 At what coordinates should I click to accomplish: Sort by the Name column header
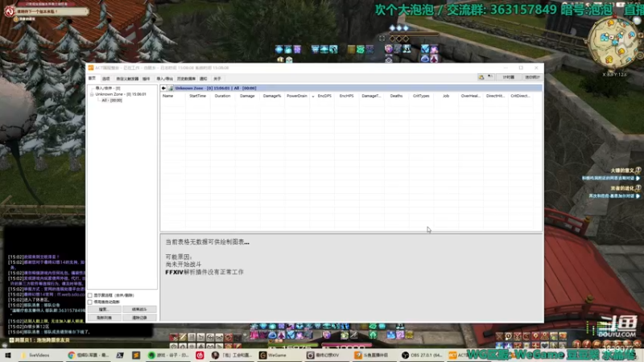tap(172, 96)
